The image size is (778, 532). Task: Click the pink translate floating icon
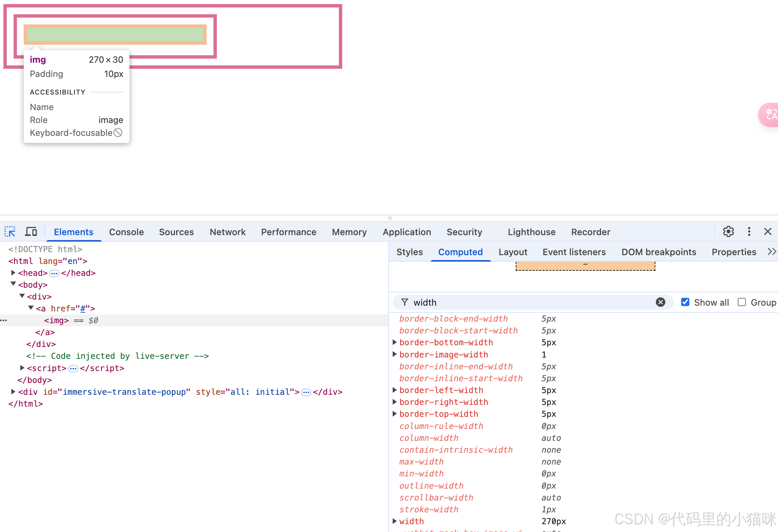pos(770,115)
